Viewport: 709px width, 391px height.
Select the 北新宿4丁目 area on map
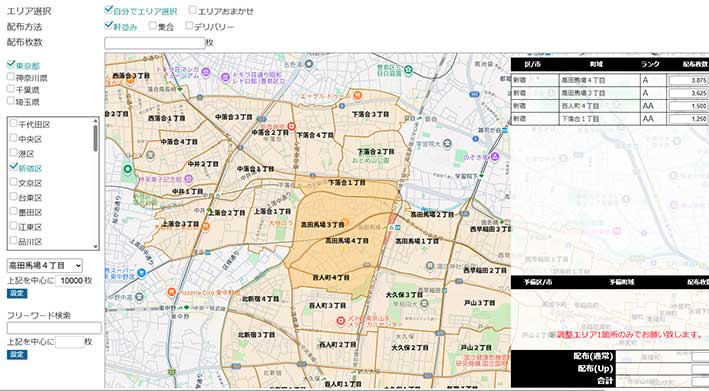pyautogui.click(x=260, y=299)
